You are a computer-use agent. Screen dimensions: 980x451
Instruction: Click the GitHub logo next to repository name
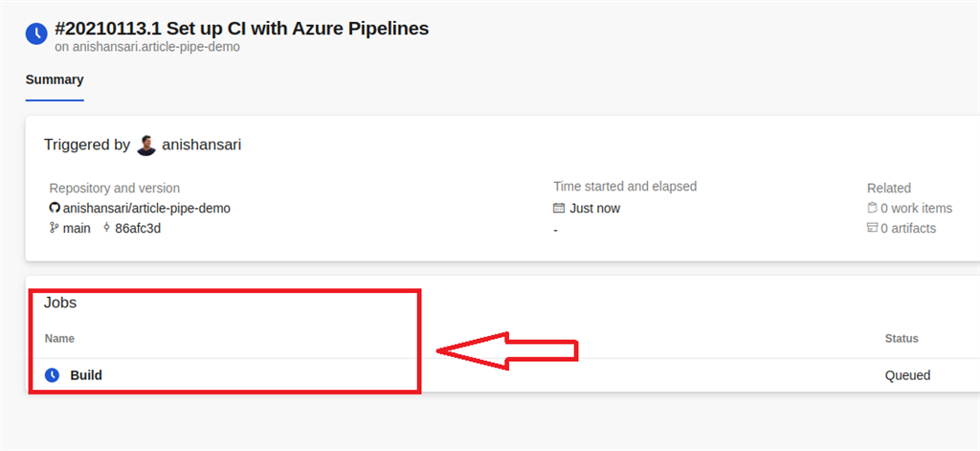click(x=55, y=208)
